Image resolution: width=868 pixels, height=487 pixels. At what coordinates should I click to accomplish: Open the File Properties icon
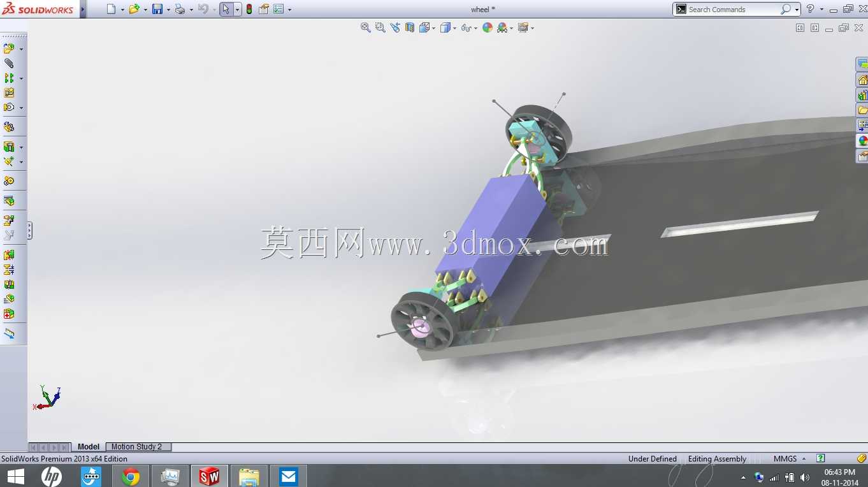(263, 9)
